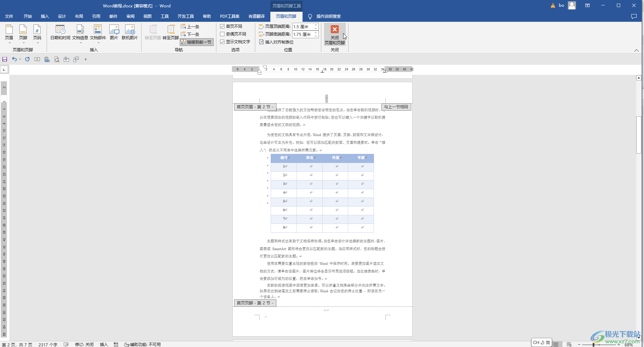Click the document comment icon in quick toolbar
Viewport: 644px width, 347px height.
76,59
